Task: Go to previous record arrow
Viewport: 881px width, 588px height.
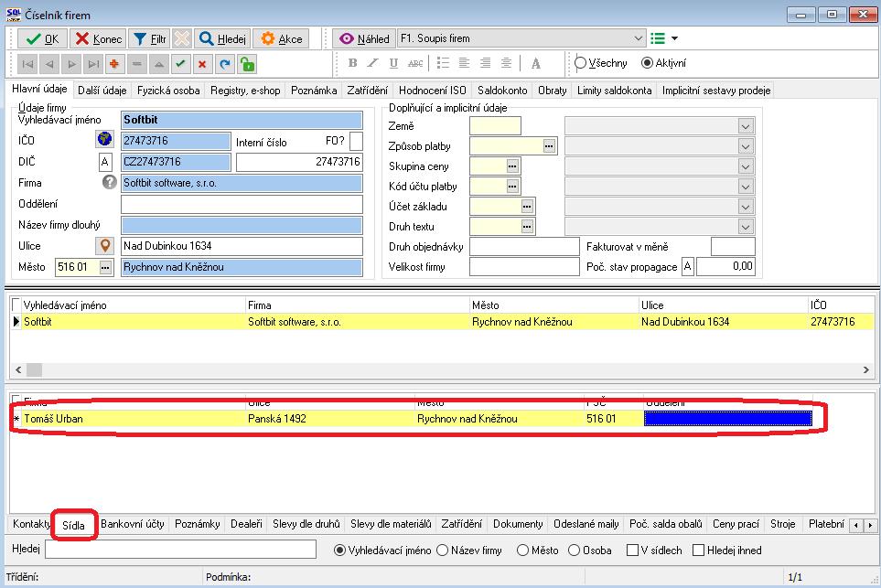Action: point(49,64)
